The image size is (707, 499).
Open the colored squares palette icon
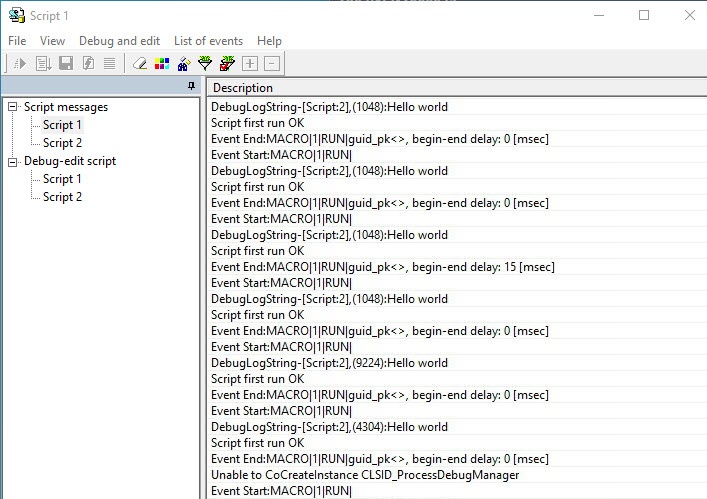[161, 64]
